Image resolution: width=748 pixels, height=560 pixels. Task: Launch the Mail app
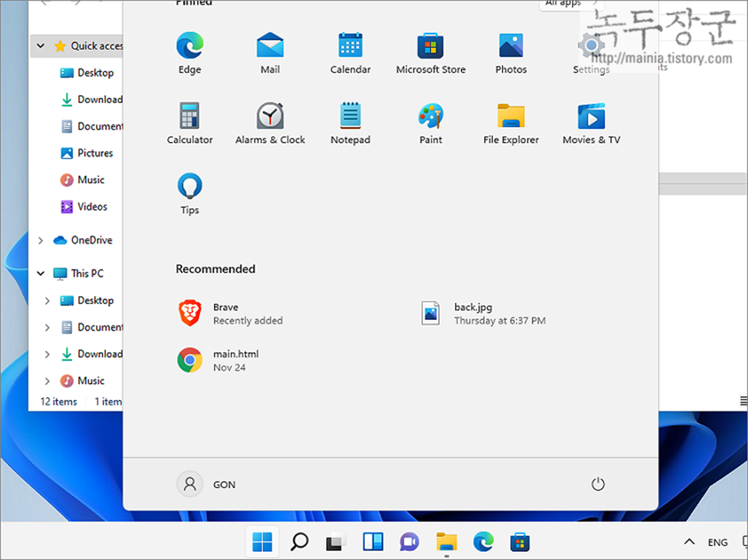tap(270, 54)
